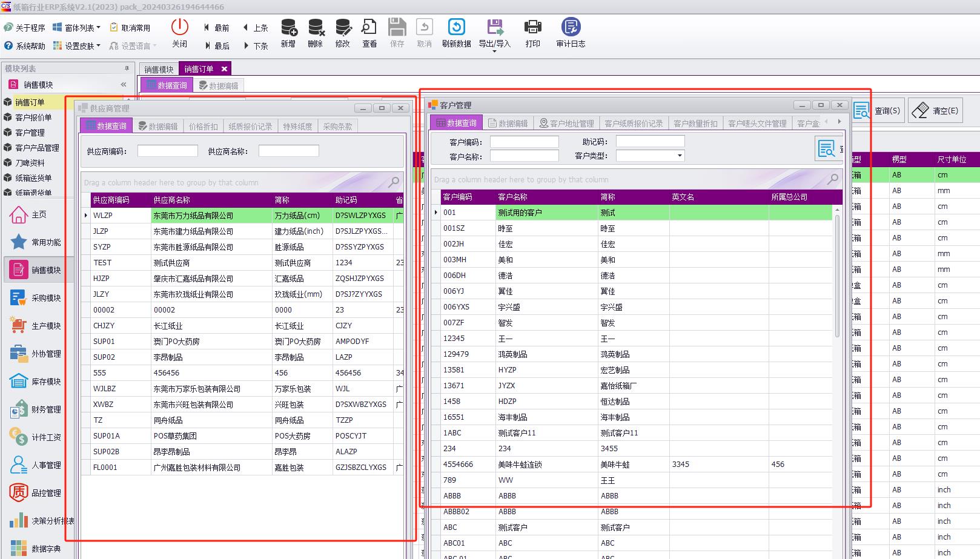
Task: Open the 财务管理 sidebar module icon
Action: click(x=18, y=409)
